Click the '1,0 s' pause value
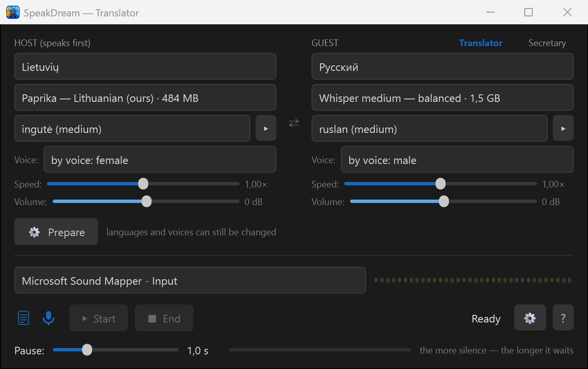The height and width of the screenshot is (369, 588). [x=198, y=351]
